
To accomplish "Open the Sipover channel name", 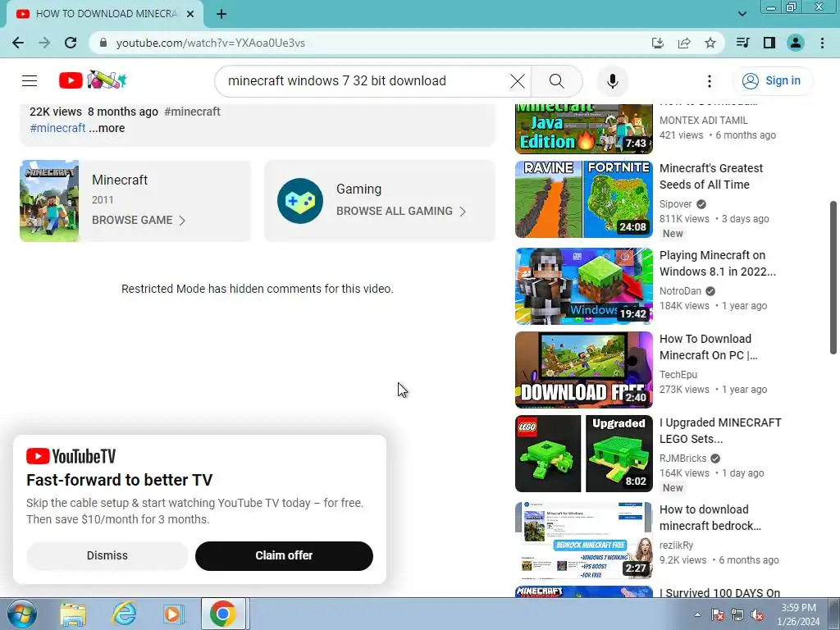I will (676, 204).
